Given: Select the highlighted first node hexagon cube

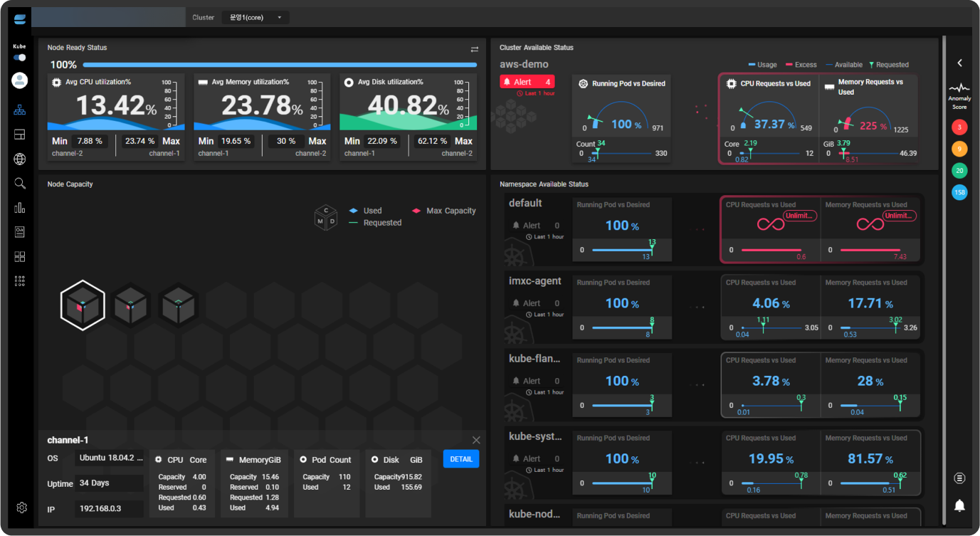Looking at the screenshot, I should 83,306.
